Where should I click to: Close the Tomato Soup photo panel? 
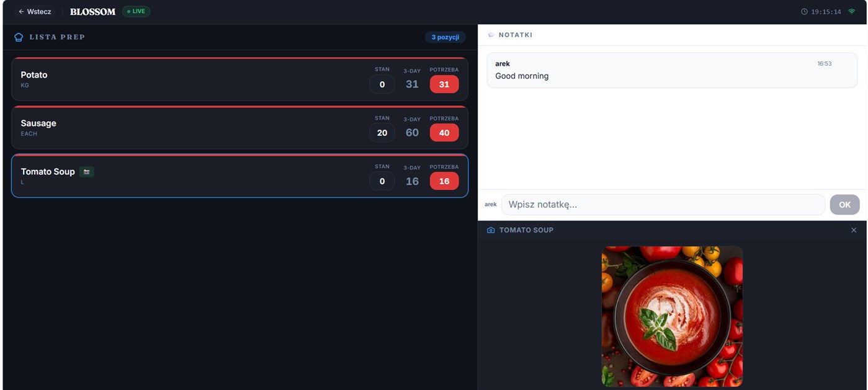pyautogui.click(x=854, y=230)
